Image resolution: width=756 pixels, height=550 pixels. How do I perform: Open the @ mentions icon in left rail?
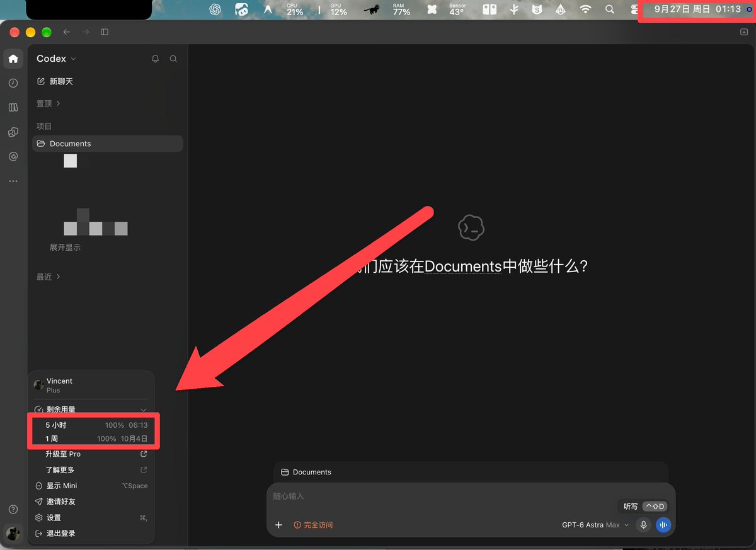(13, 156)
